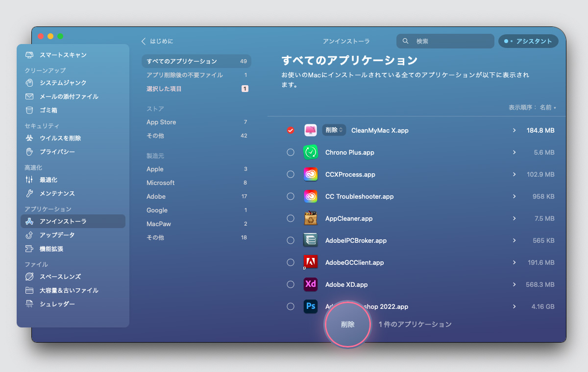
Task: Click the AdobeIPCBroker app icon
Action: click(x=311, y=240)
